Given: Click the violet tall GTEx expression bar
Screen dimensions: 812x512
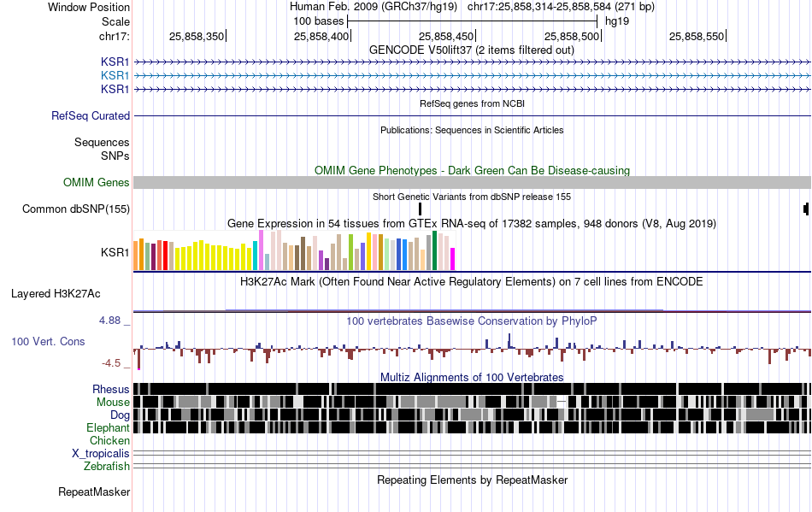Looking at the screenshot, I should tap(261, 250).
